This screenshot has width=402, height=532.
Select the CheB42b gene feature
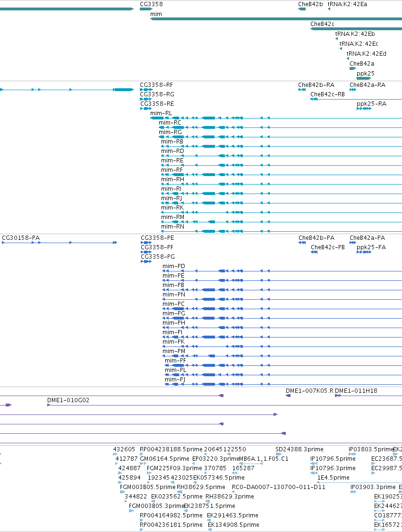click(302, 9)
